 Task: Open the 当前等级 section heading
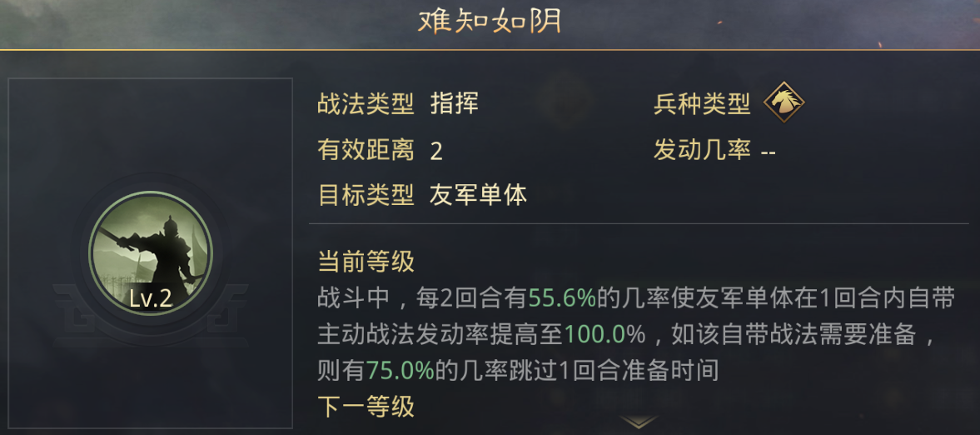click(366, 261)
